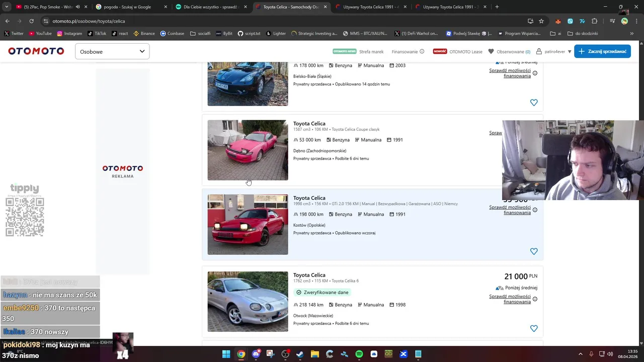Open Spotify from taskbar
This screenshot has width=644, height=362.
tap(359, 354)
